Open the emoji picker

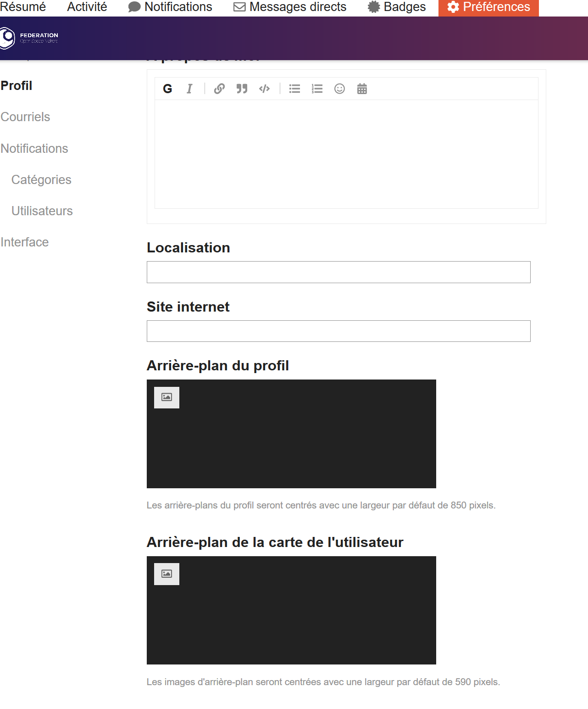(339, 89)
